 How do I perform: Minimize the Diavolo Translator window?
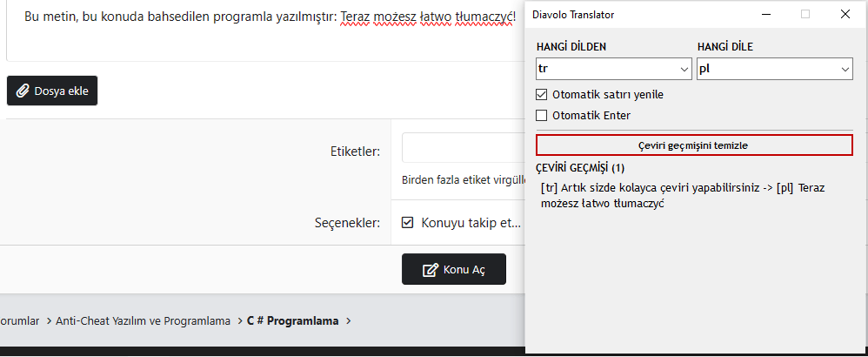pyautogui.click(x=765, y=15)
